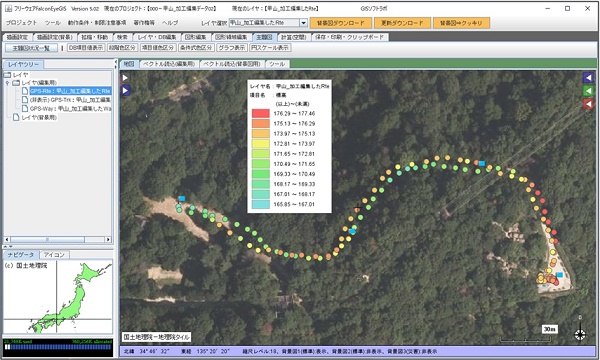The height and width of the screenshot is (360, 600).
Task: Open the ヘルプ menu
Action: 170,23
